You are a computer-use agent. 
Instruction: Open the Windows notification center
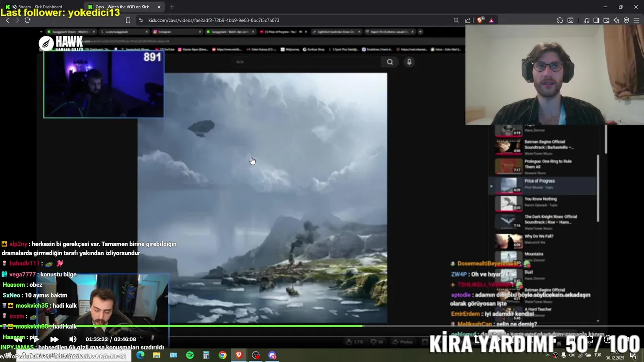click(x=633, y=355)
